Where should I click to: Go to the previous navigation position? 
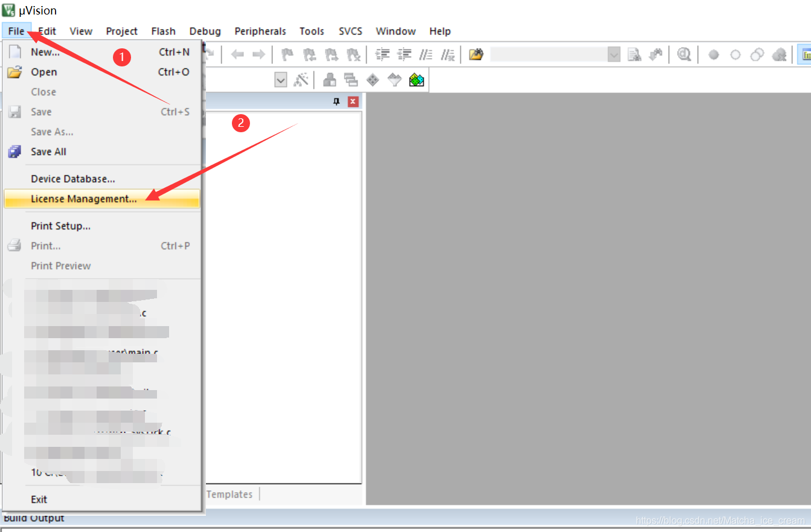pyautogui.click(x=237, y=54)
